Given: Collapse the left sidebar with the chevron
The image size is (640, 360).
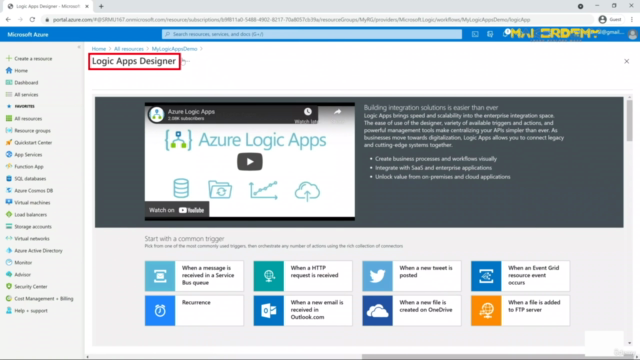Looking at the screenshot, I should pyautogui.click(x=79, y=47).
